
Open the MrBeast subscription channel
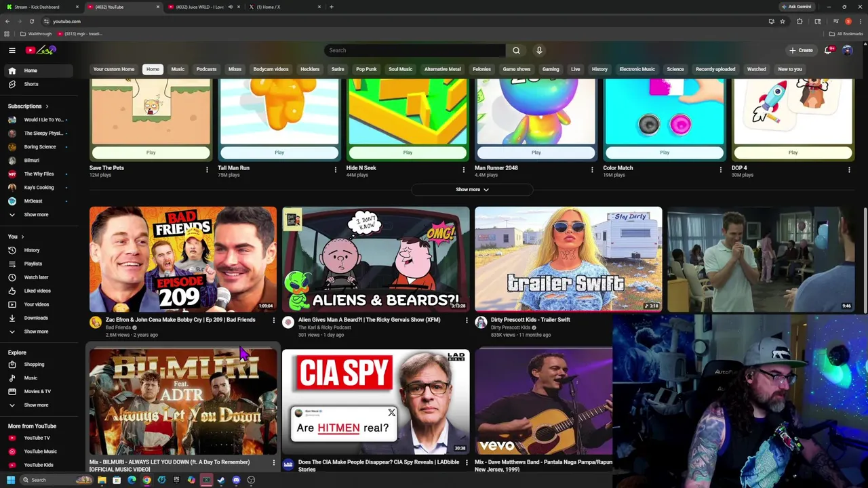(37, 201)
